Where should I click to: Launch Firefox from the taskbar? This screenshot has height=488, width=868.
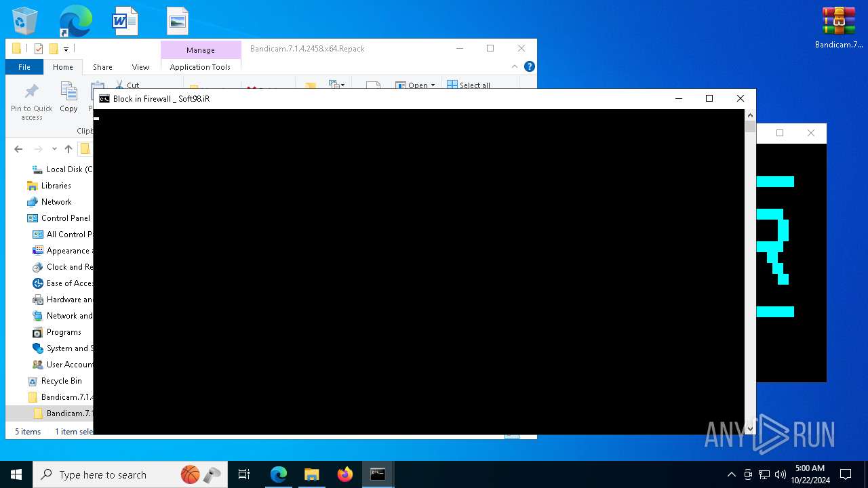point(345,474)
